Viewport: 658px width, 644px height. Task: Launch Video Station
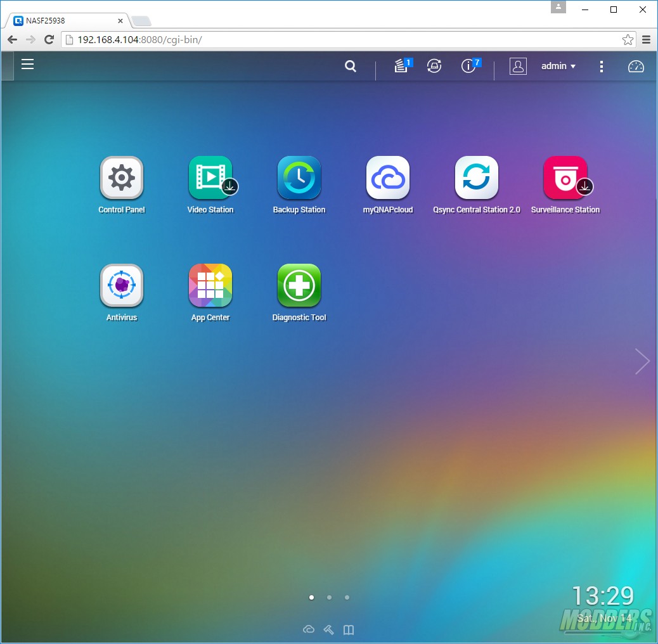coord(210,178)
